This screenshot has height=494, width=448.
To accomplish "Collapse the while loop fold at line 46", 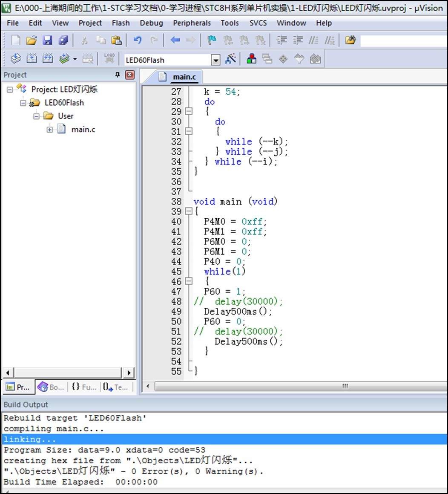I will pyautogui.click(x=188, y=281).
